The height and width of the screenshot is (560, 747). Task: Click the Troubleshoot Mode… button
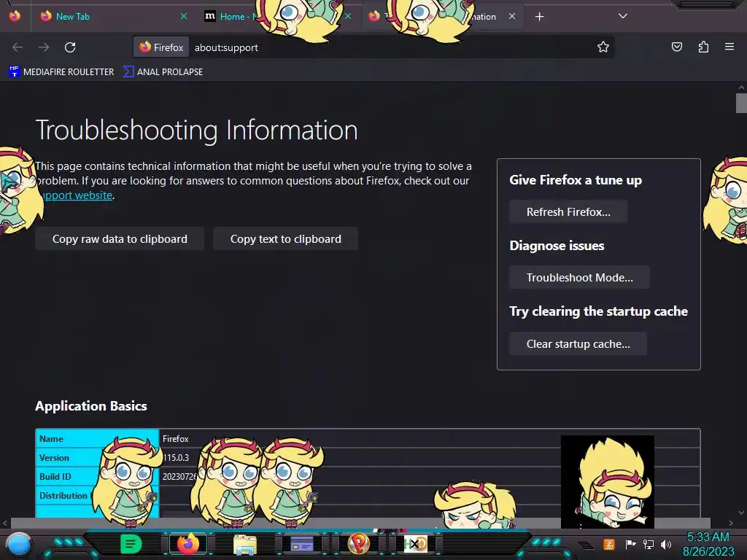click(579, 277)
